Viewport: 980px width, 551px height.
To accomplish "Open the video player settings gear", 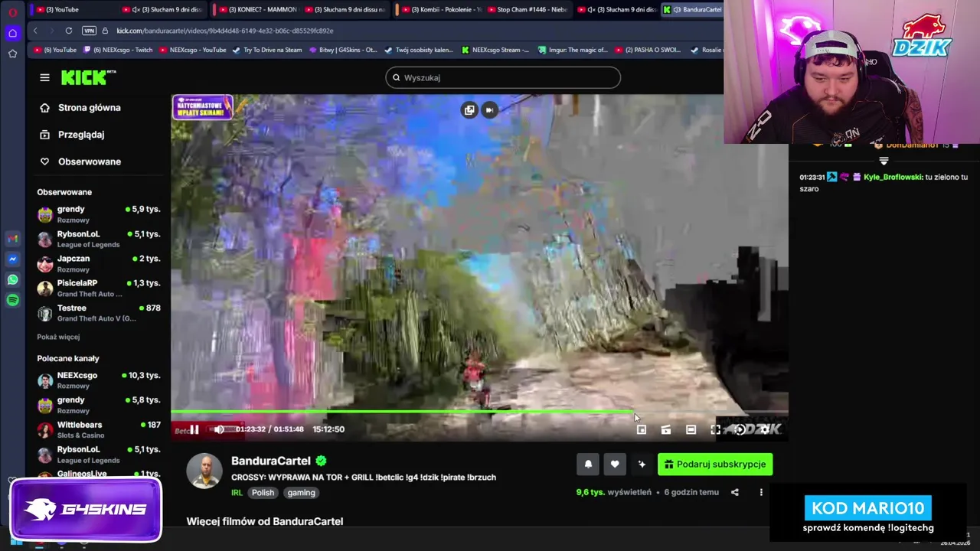I will pos(764,430).
